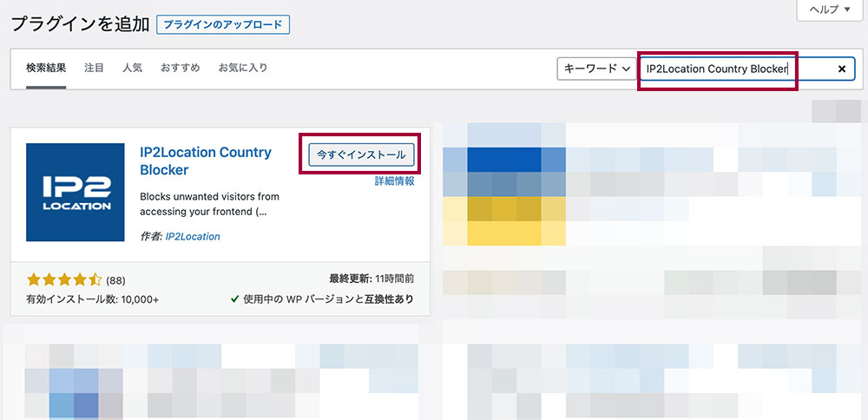Click the プラグインのアップロード button

click(x=223, y=24)
